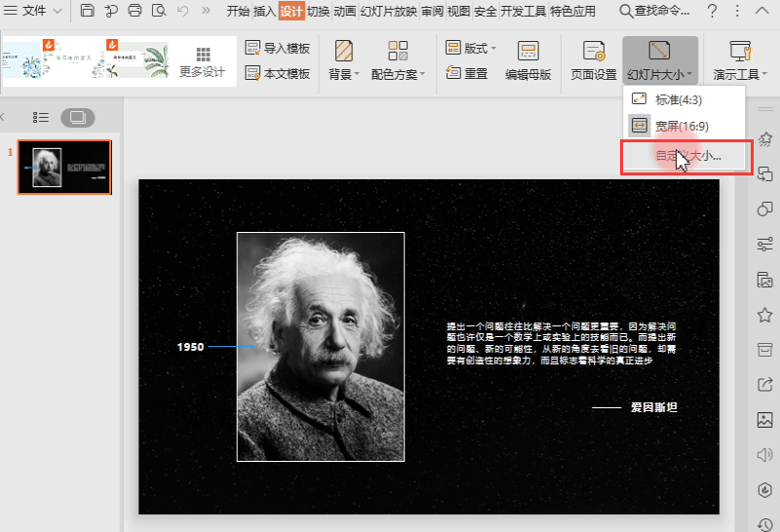Switch to outline list view in slide panel
Viewport: 780px width, 532px height.
[x=40, y=117]
